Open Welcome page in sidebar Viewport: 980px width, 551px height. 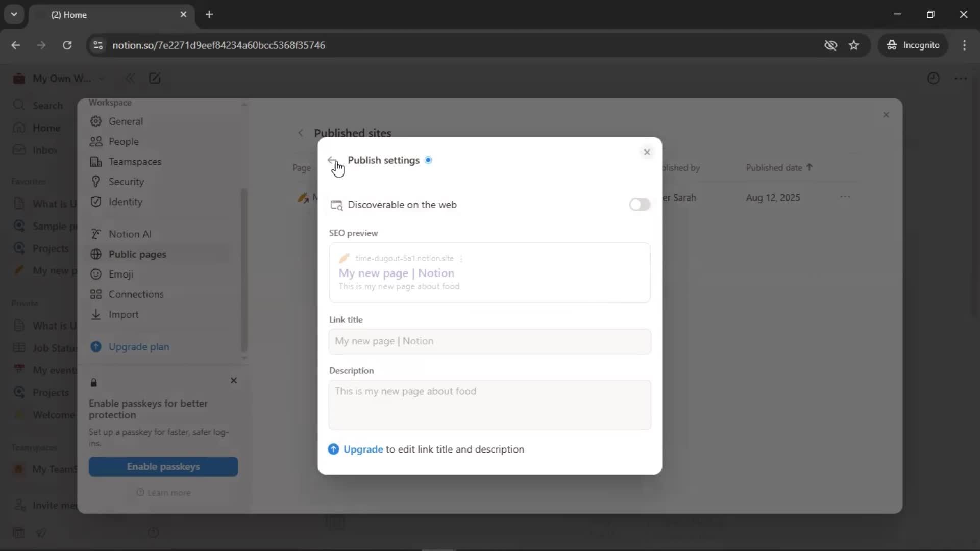(44, 415)
